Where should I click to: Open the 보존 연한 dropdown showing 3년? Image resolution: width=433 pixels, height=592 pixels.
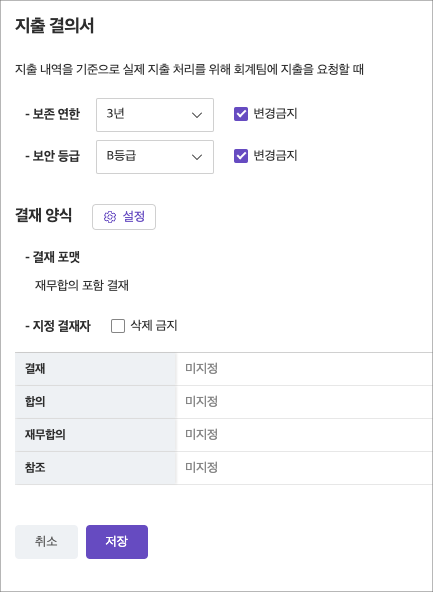tap(155, 115)
